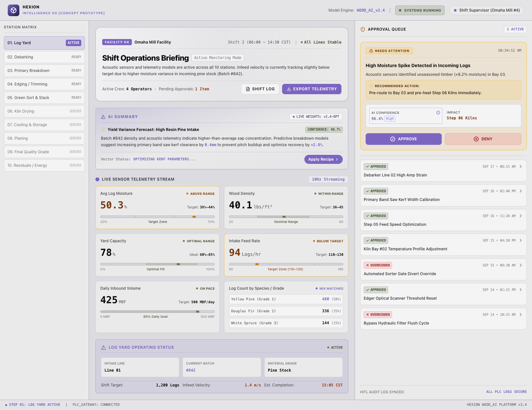The height and width of the screenshot is (410, 532).
Task: Select station 08. Planing
Action: [44, 138]
